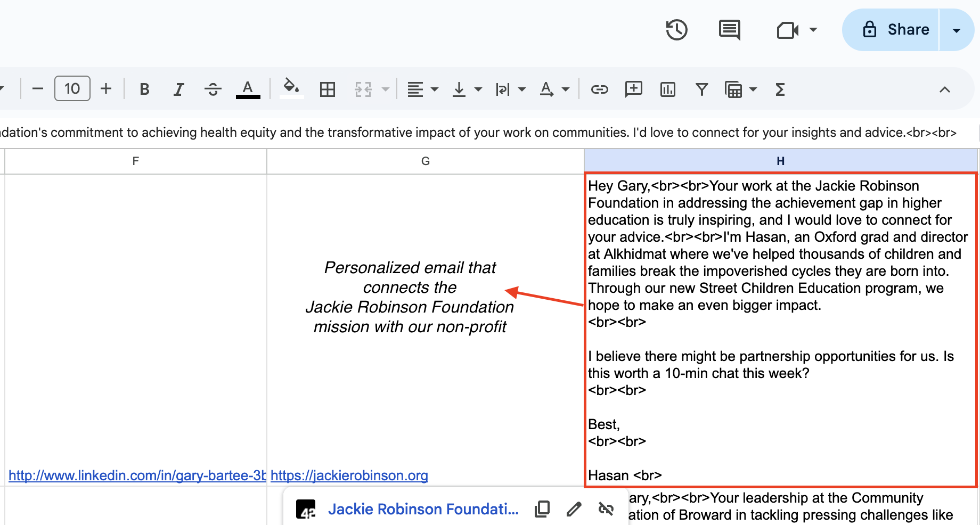Toggle italic formatting

179,89
